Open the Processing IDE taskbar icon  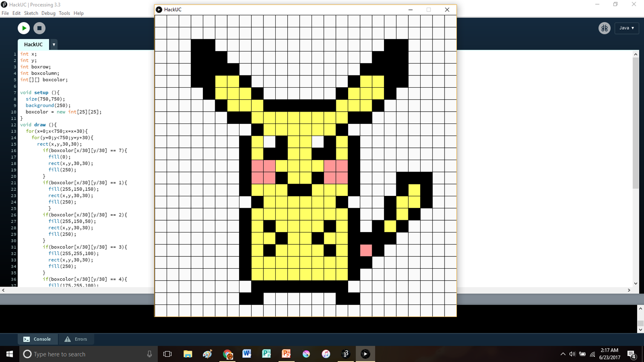pyautogui.click(x=346, y=354)
